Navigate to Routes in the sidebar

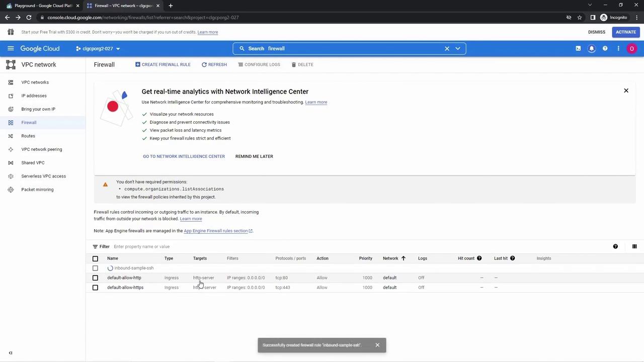coord(28,136)
